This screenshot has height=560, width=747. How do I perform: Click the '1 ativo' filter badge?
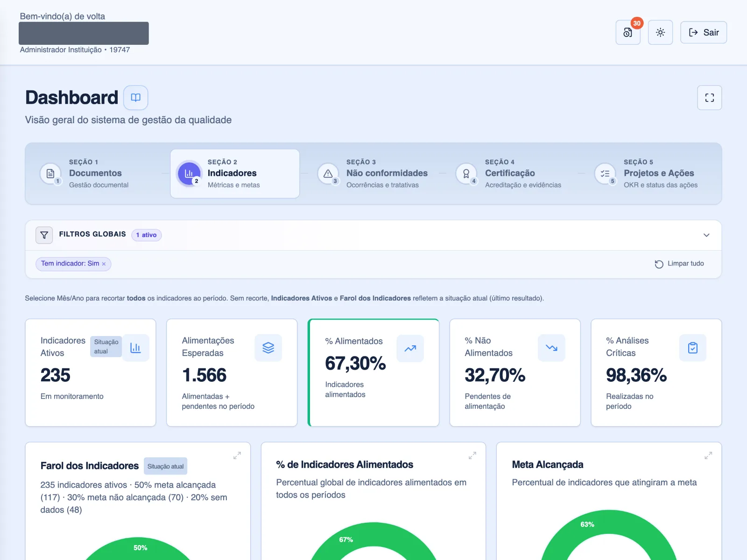pos(147,235)
